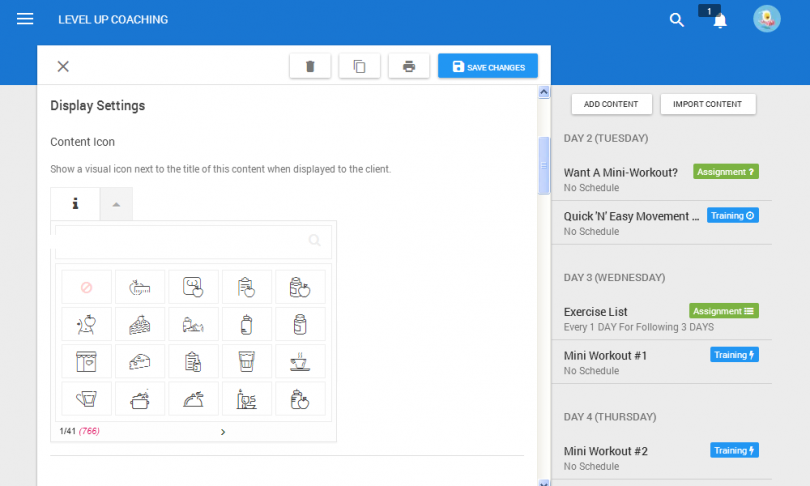The image size is (810, 486).
Task: Open the 'Mini Workout #2' item
Action: tap(605, 451)
